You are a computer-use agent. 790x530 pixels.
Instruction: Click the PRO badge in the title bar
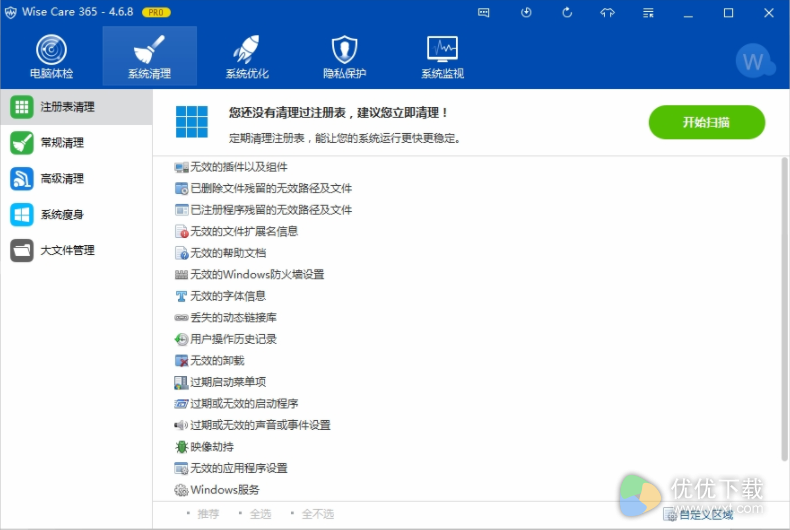(x=156, y=12)
